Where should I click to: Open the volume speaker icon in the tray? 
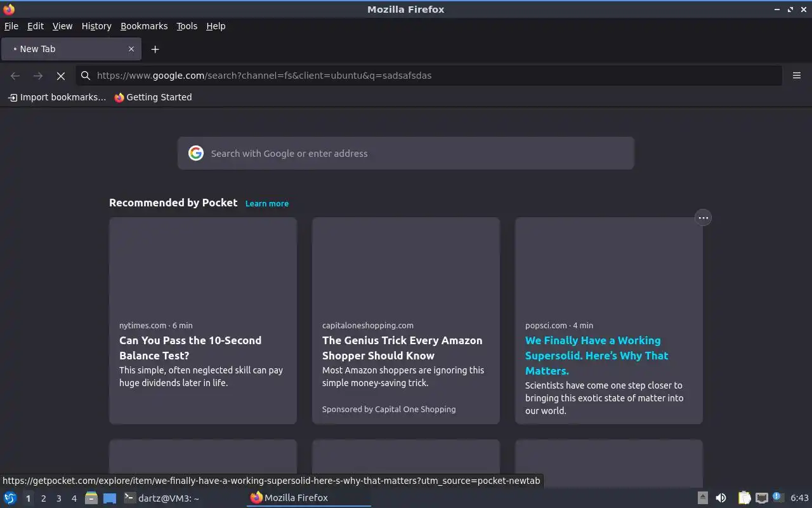[x=721, y=498]
